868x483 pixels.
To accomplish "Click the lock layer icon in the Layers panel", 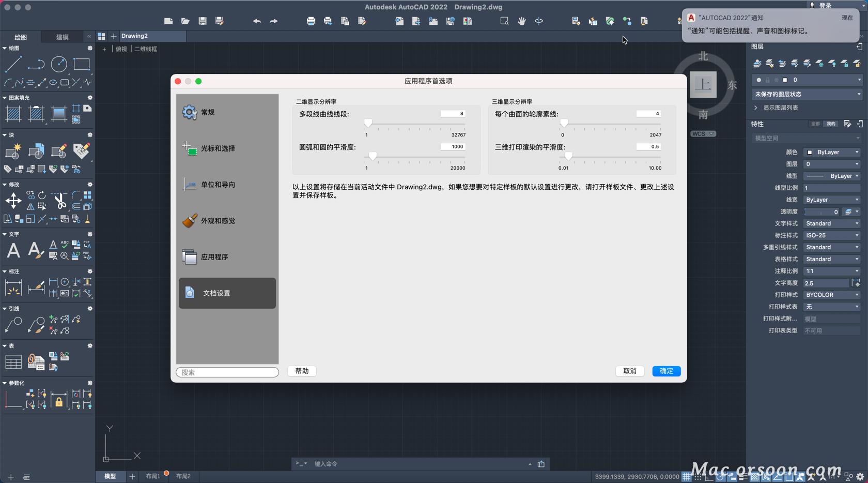I will pyautogui.click(x=845, y=64).
